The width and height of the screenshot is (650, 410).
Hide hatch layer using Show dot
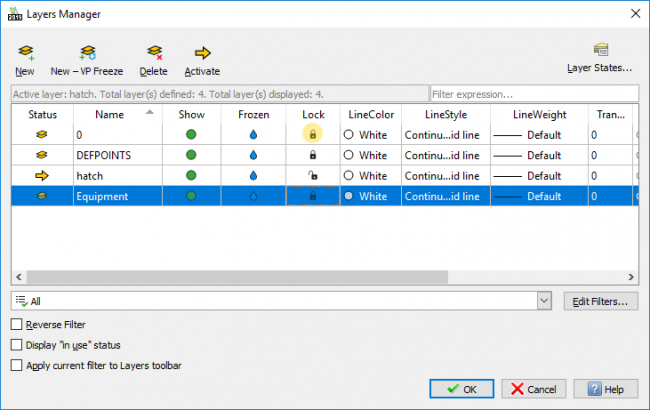pyautogui.click(x=191, y=175)
